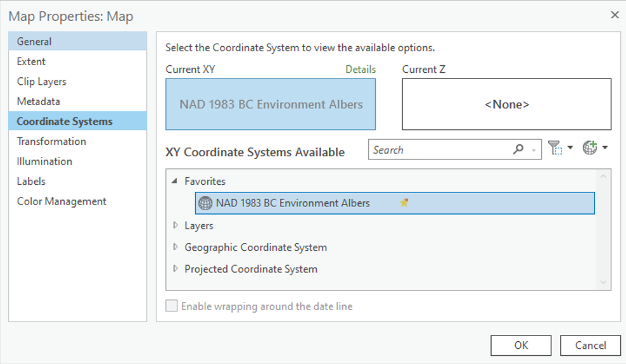
Task: Go to the Metadata tab
Action: coord(38,101)
